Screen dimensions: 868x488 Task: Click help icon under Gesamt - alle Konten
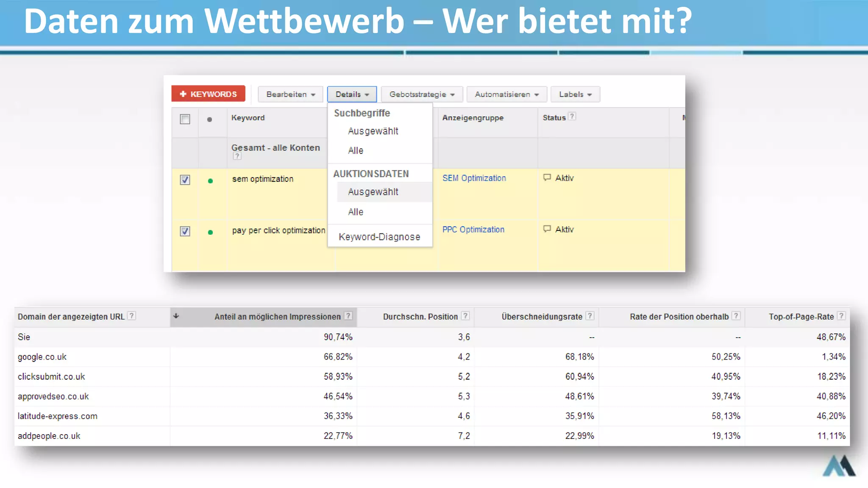tap(237, 156)
